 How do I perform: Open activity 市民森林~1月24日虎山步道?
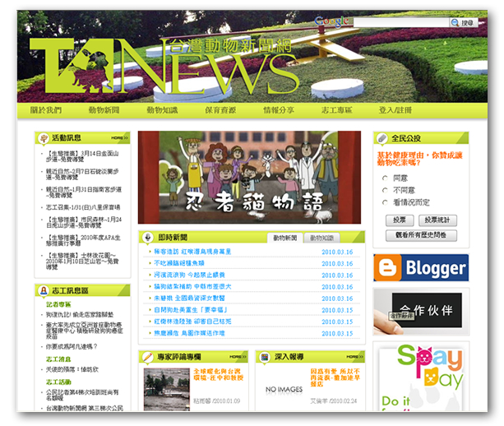click(84, 223)
